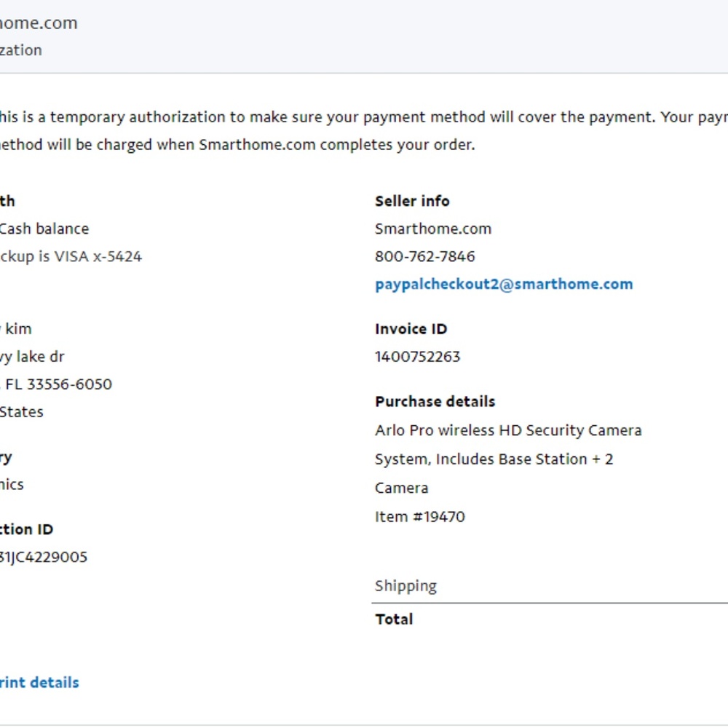Click the Smarthome.com seller name
Image resolution: width=728 pixels, height=728 pixels.
[433, 229]
